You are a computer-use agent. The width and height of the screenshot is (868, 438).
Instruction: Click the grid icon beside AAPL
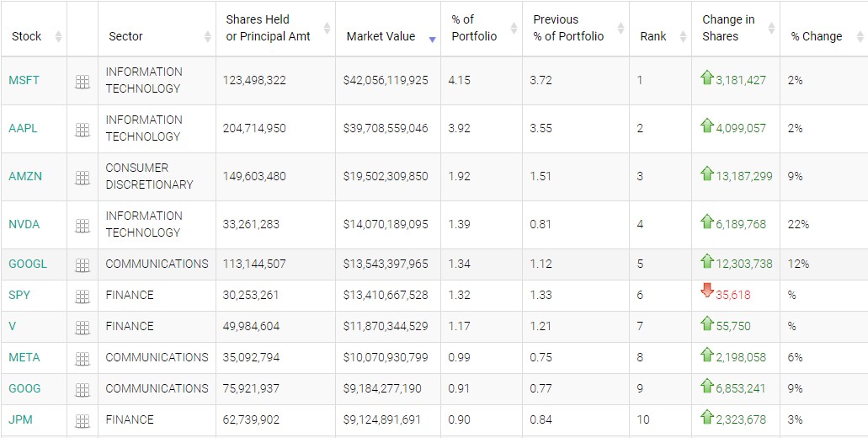point(83,130)
